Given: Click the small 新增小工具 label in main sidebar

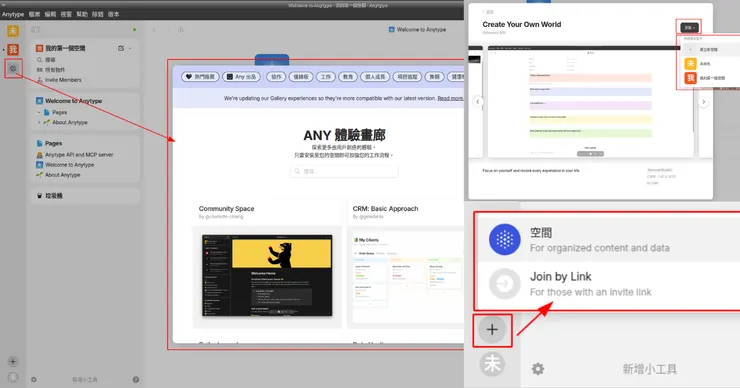Looking at the screenshot, I should (x=84, y=380).
